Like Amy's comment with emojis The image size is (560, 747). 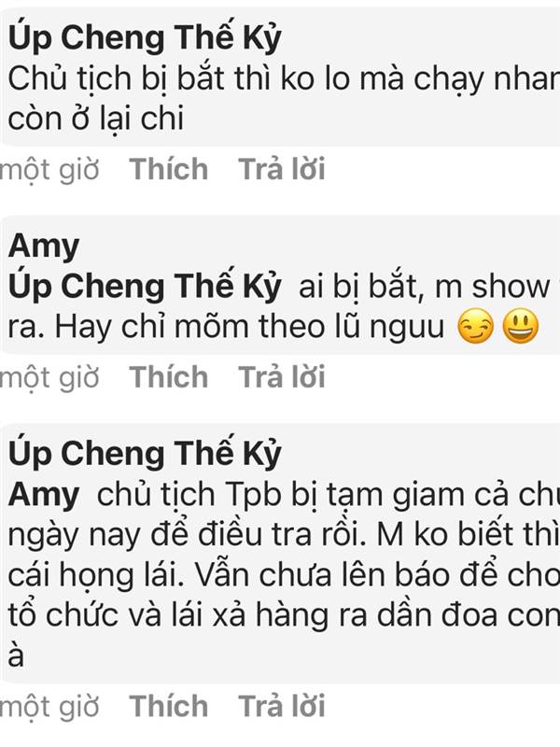tap(169, 376)
